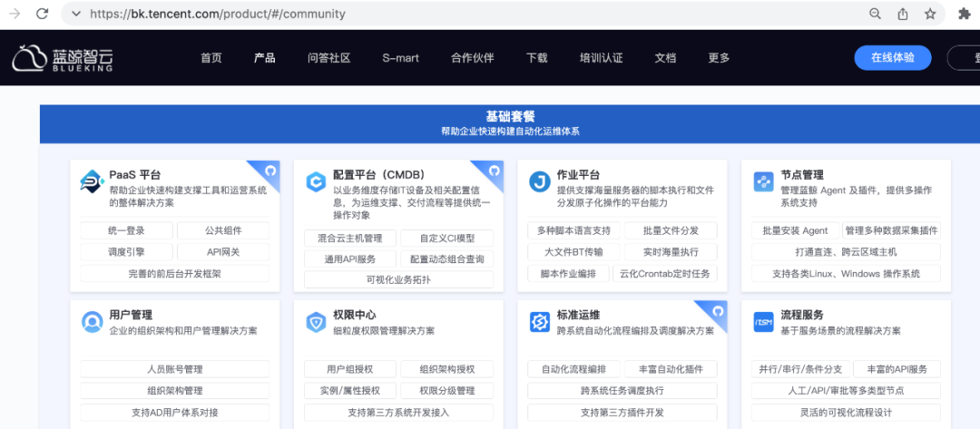Click the 跨系统任务调度执行 tag
This screenshot has width=980, height=429.
622,391
